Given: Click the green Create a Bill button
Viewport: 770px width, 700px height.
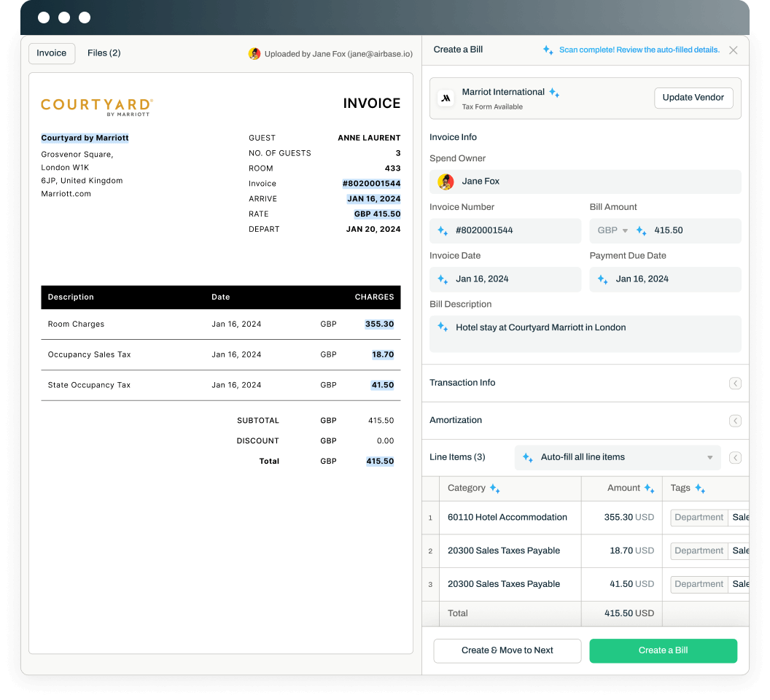Looking at the screenshot, I should [x=663, y=651].
